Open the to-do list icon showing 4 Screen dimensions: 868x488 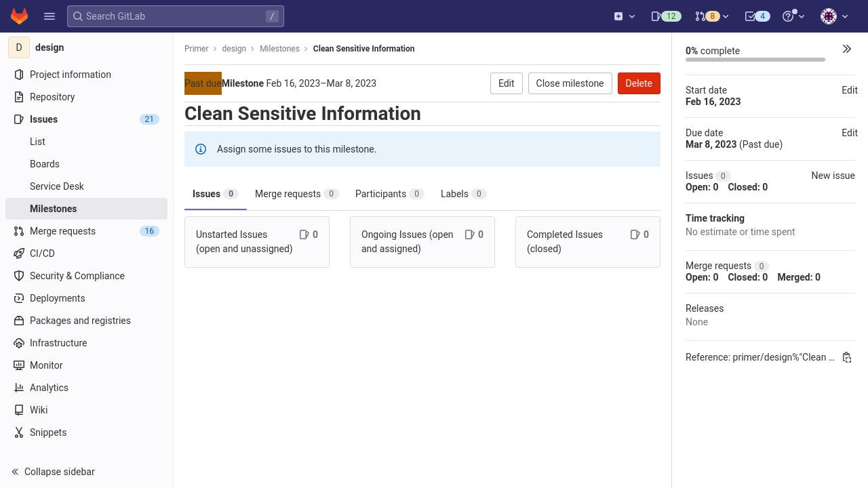click(x=757, y=16)
